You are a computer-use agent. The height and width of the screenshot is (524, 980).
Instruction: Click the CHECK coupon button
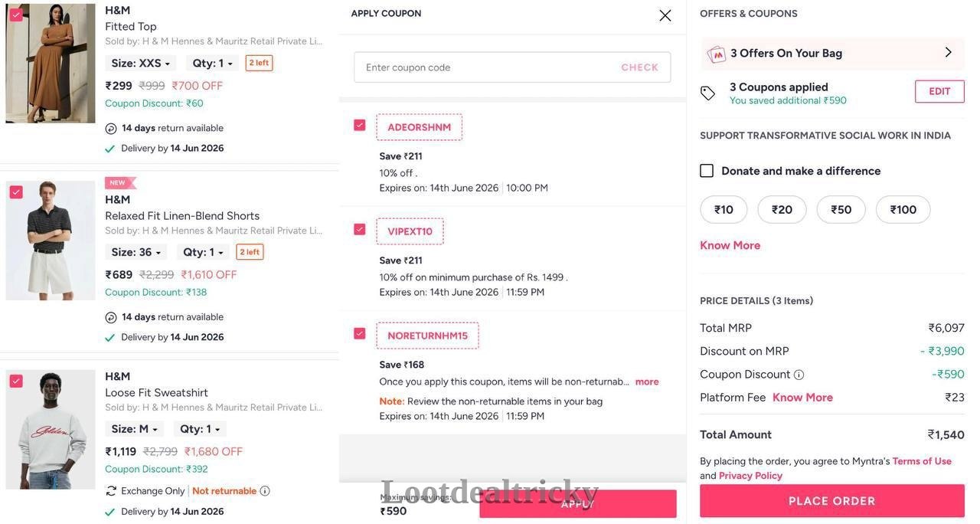[640, 67]
